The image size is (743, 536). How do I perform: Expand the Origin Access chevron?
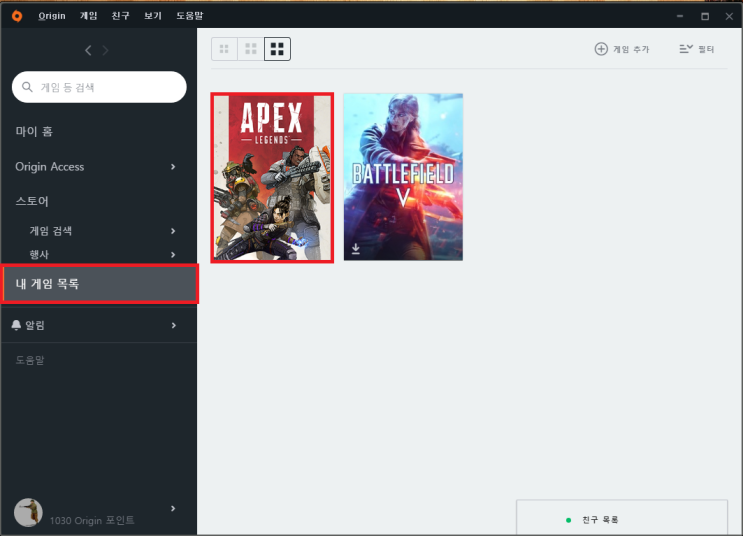tap(173, 167)
